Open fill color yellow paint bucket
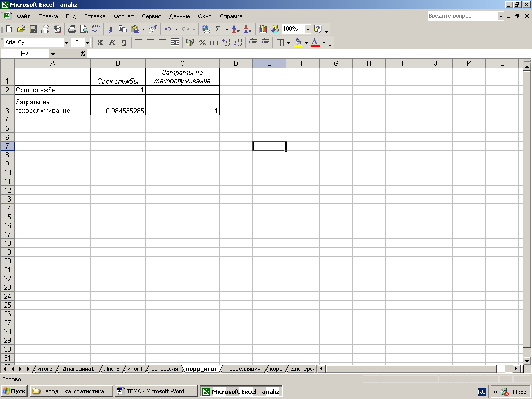The image size is (532, 399). pos(298,43)
